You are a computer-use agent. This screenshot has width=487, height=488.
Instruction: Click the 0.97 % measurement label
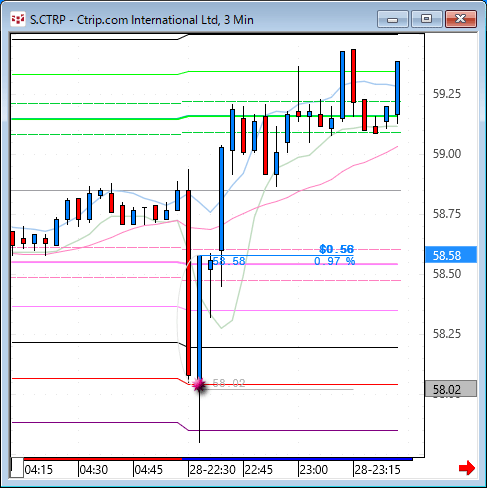pyautogui.click(x=335, y=261)
